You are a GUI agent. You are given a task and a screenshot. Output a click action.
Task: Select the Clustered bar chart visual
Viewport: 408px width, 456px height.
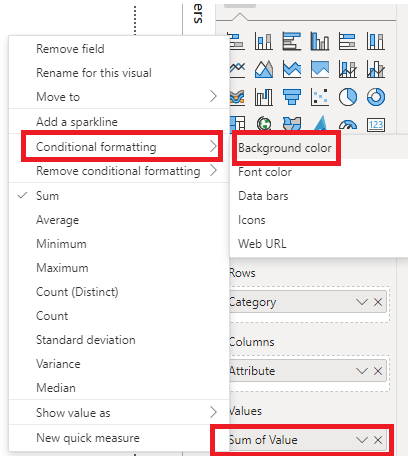(292, 41)
